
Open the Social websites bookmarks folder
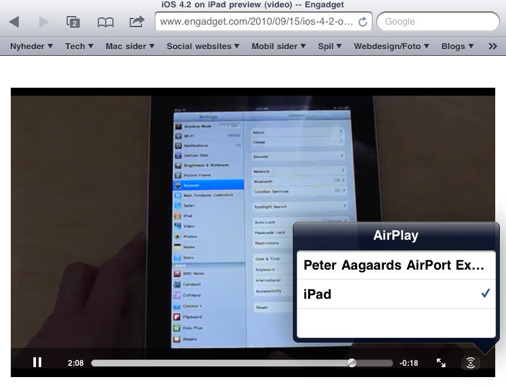pos(203,46)
